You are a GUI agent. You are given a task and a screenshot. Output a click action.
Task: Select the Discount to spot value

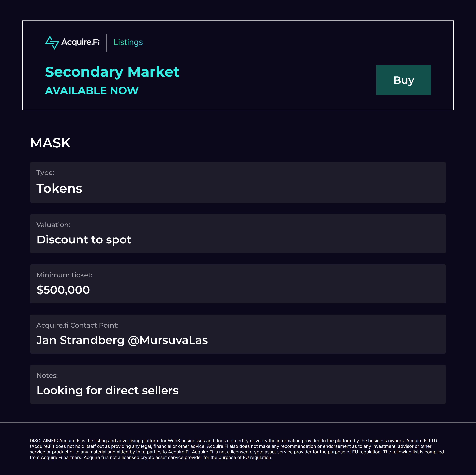(84, 240)
